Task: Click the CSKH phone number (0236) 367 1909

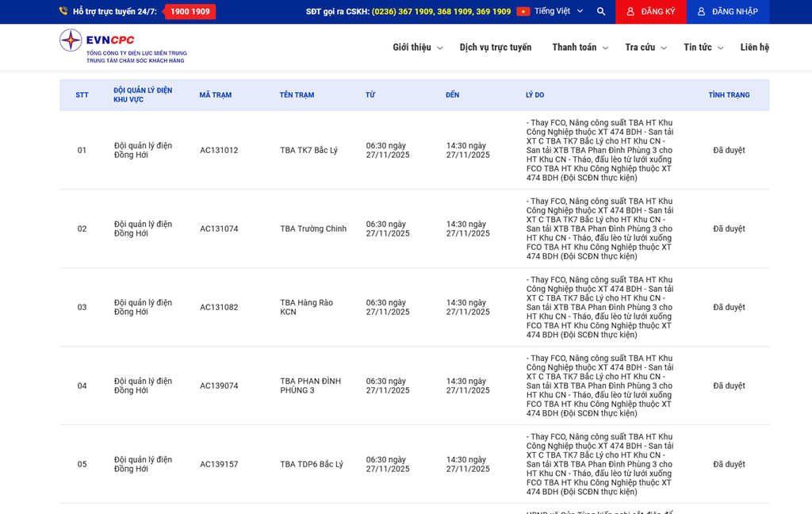Action: (402, 12)
